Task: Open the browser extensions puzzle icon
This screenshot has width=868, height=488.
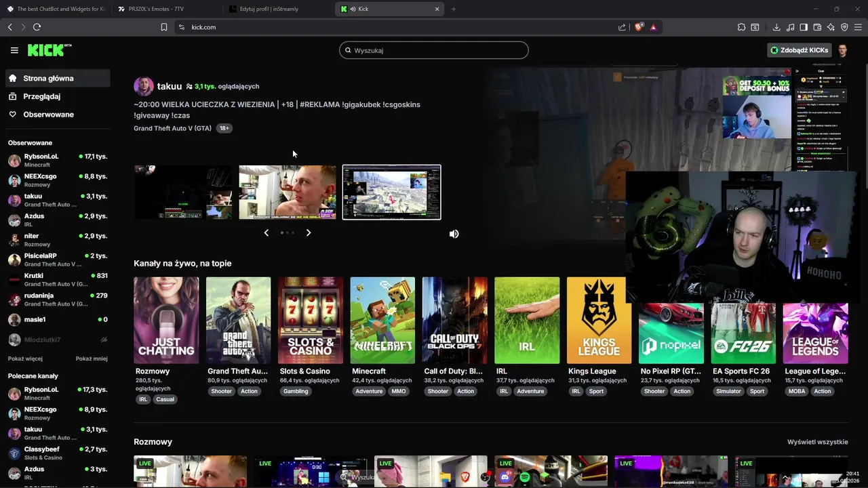Action: point(741,27)
